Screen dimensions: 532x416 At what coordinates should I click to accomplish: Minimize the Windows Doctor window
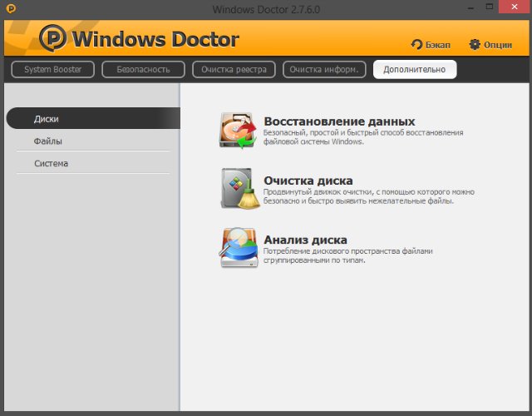(x=470, y=7)
